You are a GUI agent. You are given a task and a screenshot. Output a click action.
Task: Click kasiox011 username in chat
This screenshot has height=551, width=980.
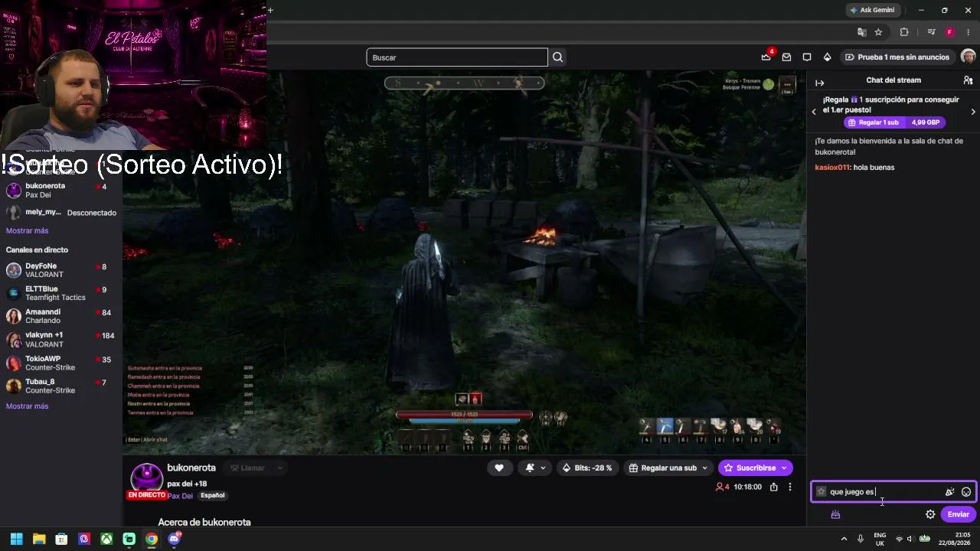pos(832,168)
